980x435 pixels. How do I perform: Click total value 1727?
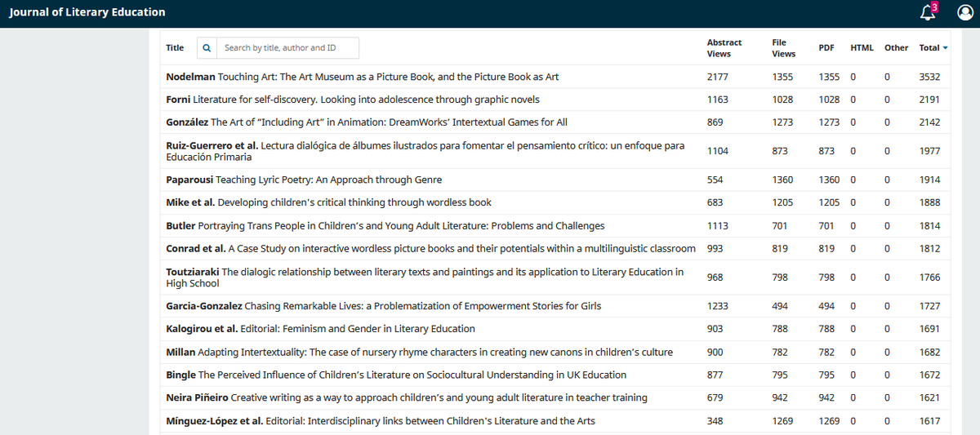coord(929,306)
